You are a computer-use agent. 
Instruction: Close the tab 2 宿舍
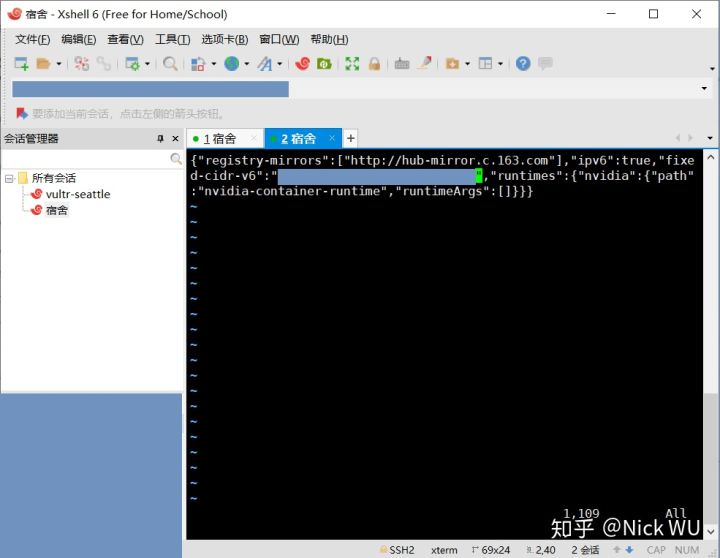click(332, 138)
